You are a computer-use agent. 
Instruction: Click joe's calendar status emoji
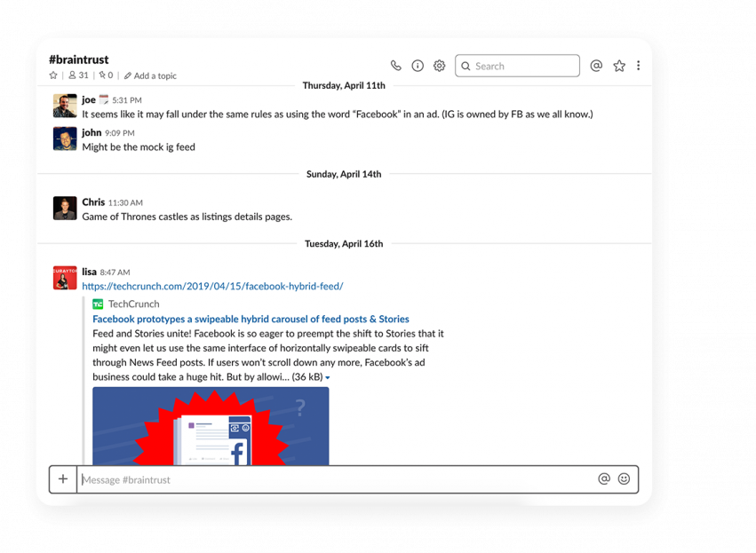(x=104, y=99)
